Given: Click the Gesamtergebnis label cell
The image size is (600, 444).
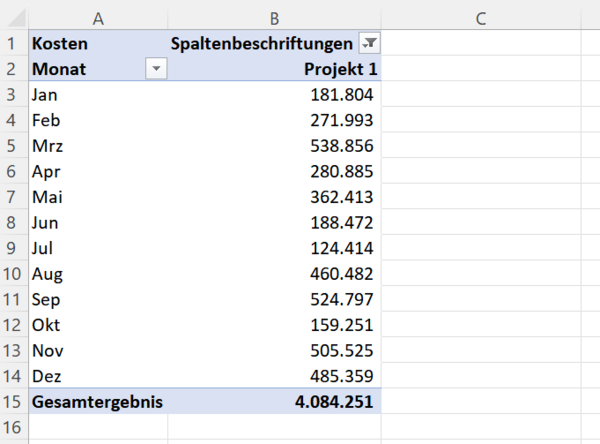Looking at the screenshot, I should [x=98, y=402].
